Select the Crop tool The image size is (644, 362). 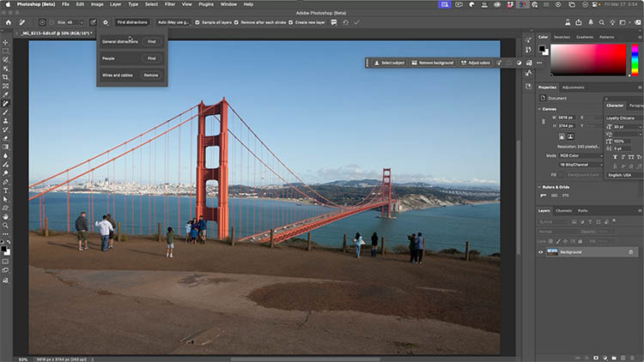pos(5,77)
